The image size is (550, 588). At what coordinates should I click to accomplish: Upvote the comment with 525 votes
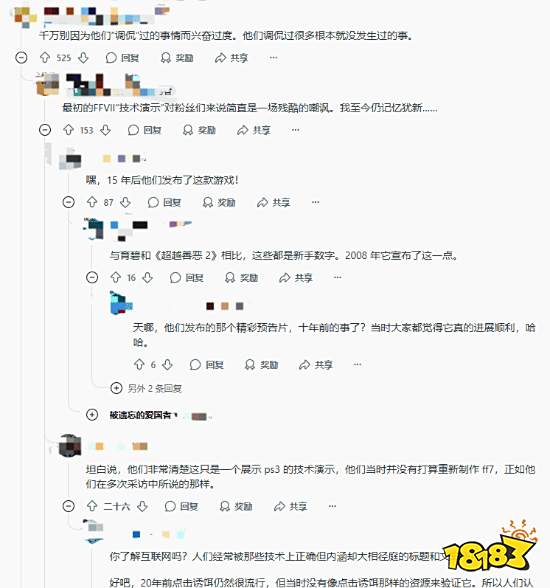click(45, 58)
